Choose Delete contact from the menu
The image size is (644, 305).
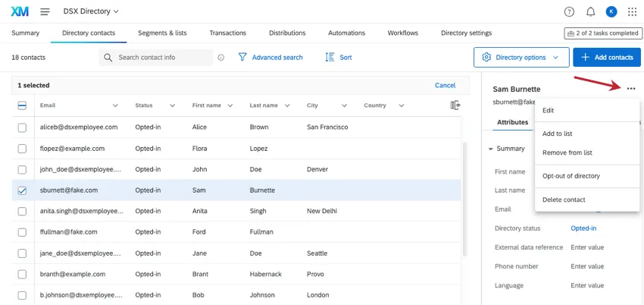564,200
